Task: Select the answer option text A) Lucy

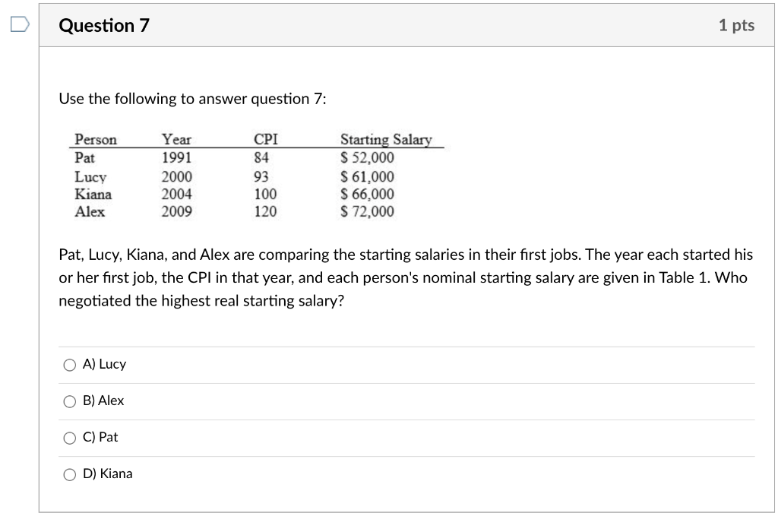Action: coord(106,364)
